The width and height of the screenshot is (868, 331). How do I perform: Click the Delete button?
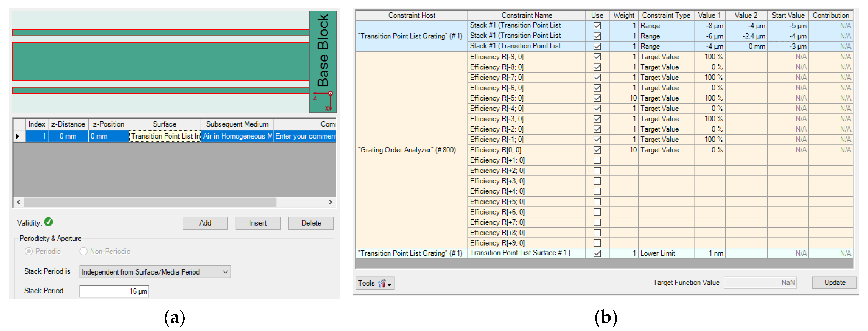tap(311, 223)
